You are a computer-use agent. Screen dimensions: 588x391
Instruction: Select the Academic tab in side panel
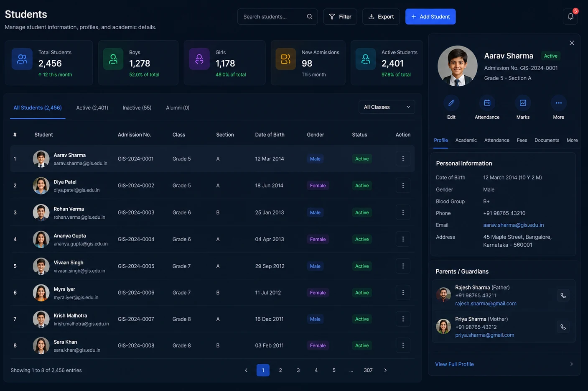pos(466,141)
